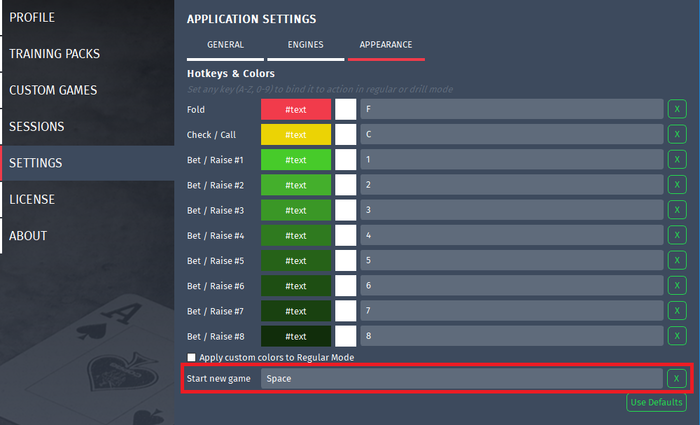Clear the Bet / Raise #7 hotkey X button
700x425 pixels.
677,311
